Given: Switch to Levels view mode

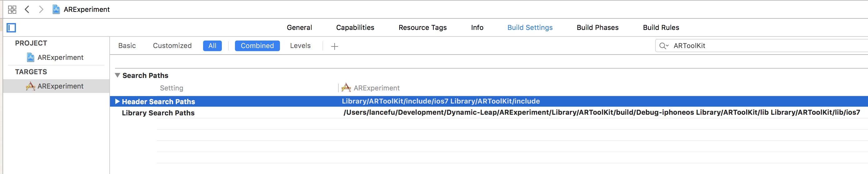Looking at the screenshot, I should [x=300, y=46].
